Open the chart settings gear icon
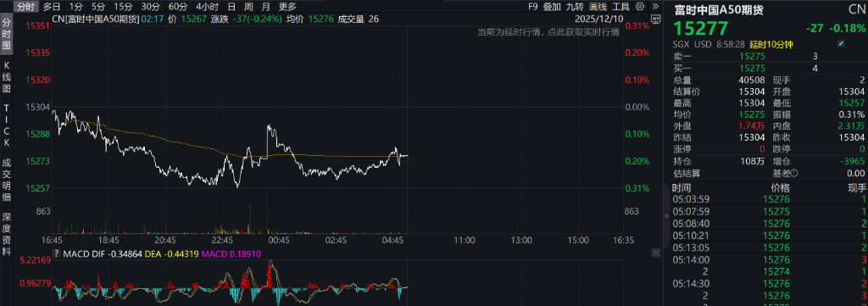 [x=640, y=7]
